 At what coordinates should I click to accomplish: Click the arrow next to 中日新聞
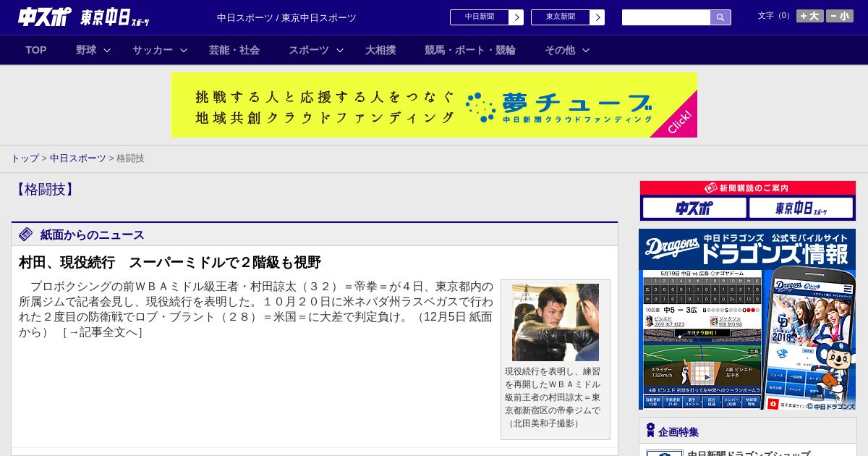click(516, 17)
